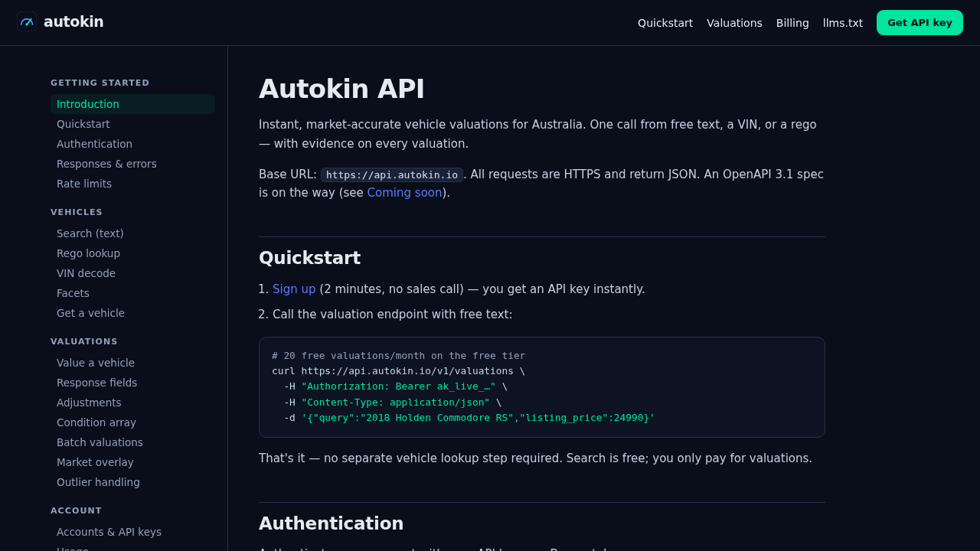Open Search (text) in sidebar
The image size is (980, 551).
tap(132, 233)
